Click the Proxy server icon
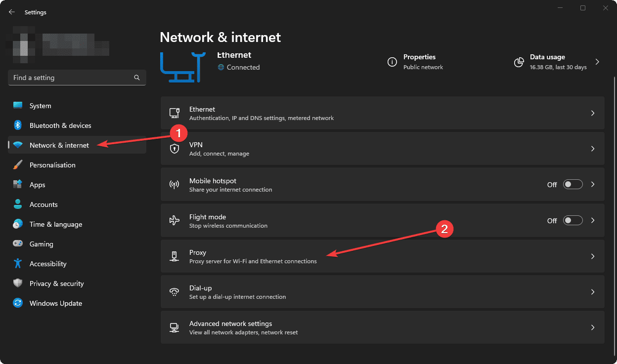This screenshot has height=364, width=617. coord(175,256)
